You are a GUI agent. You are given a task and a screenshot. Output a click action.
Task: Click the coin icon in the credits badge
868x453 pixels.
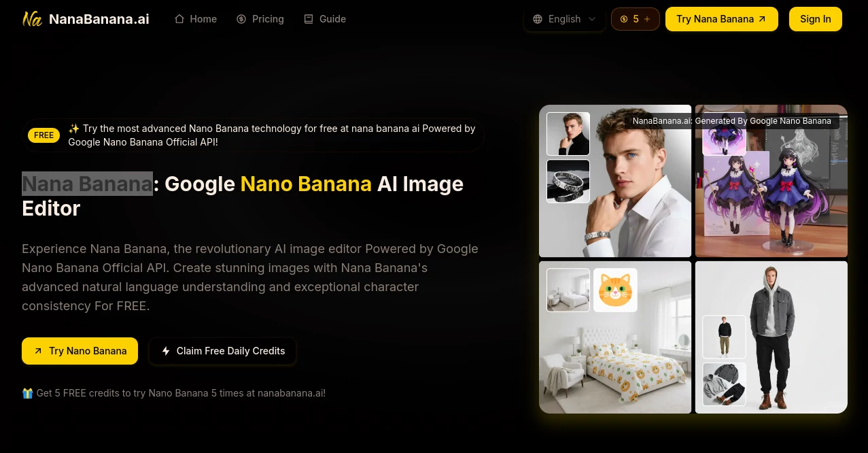tap(624, 19)
